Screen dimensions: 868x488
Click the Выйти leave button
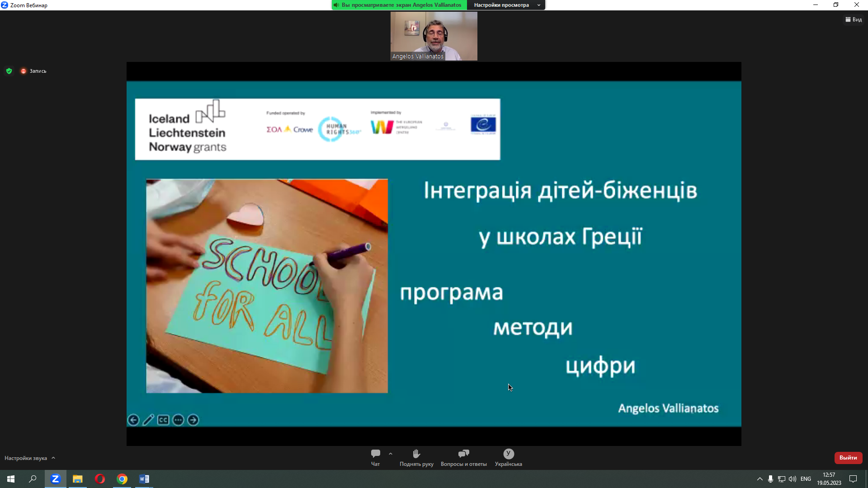pyautogui.click(x=848, y=458)
